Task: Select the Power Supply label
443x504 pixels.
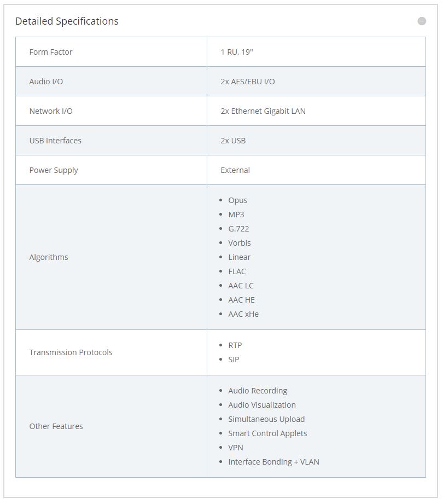Action: [54, 170]
